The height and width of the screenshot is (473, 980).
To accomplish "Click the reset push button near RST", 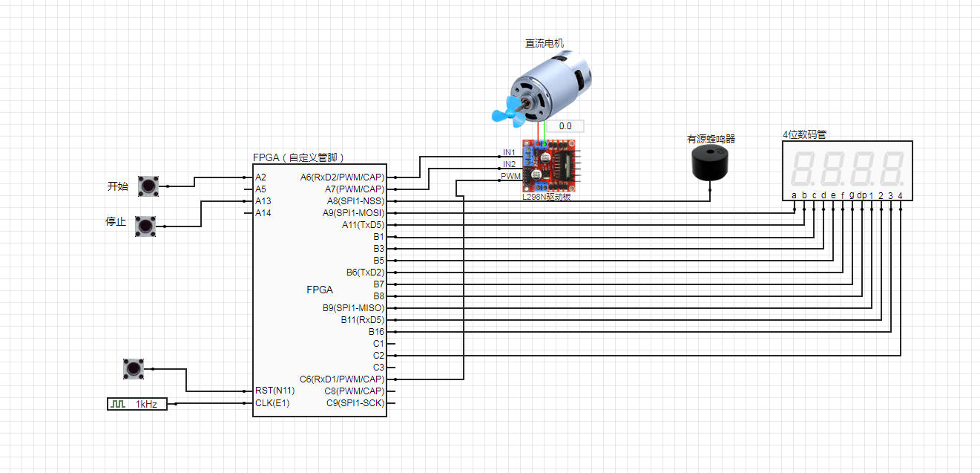I will pos(133,368).
